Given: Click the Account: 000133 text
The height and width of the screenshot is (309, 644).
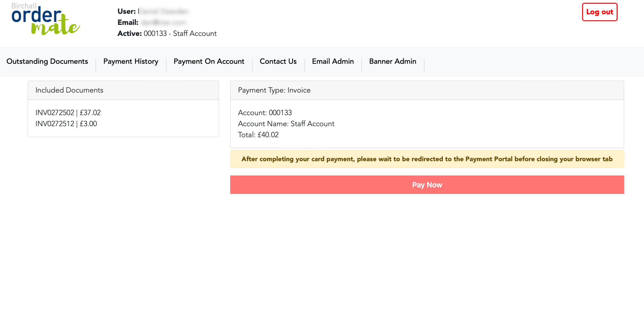Looking at the screenshot, I should coord(265,112).
